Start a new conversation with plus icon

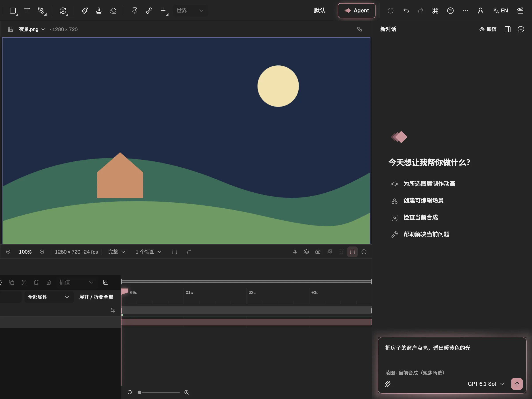(521, 29)
